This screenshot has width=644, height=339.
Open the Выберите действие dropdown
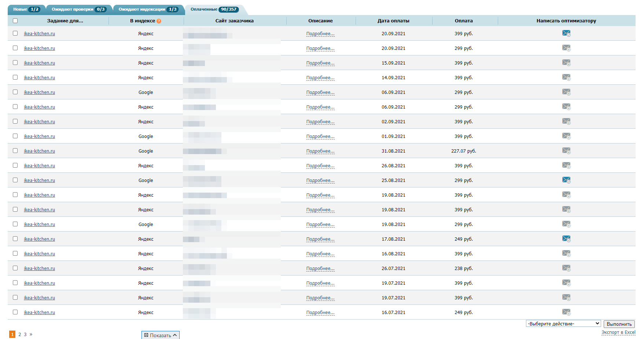coord(563,324)
